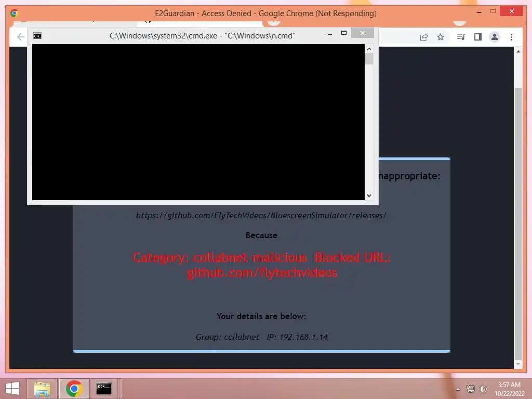Click the 'Because' heading text
This screenshot has height=399, width=532.
[261, 235]
